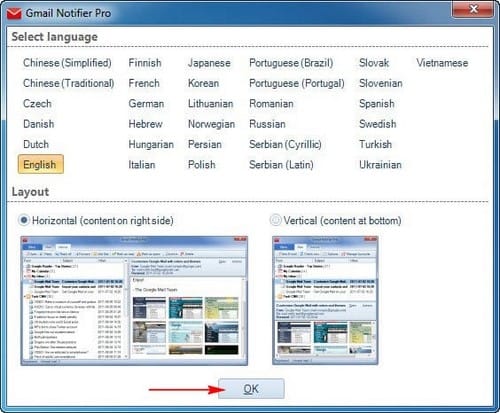The width and height of the screenshot is (500, 413).
Task: Select the Horizontal layout radio button
Action: click(x=24, y=220)
